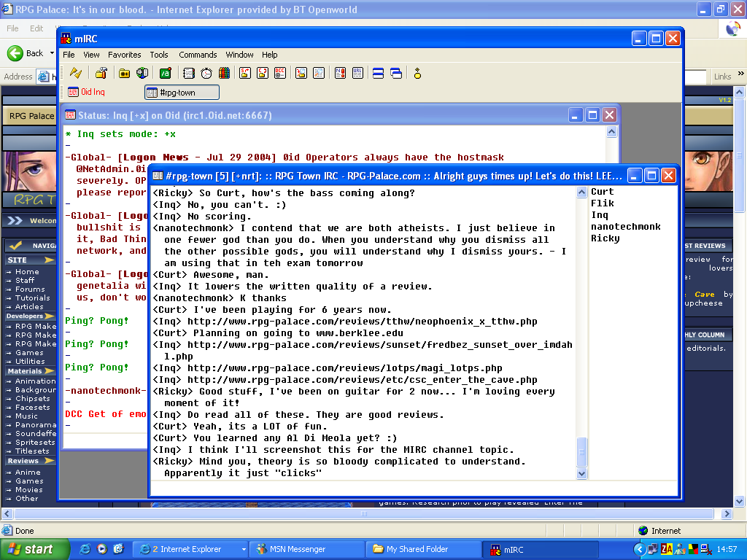Click the Home link in site navigation
Screen dimensions: 747x560
[x=27, y=271]
